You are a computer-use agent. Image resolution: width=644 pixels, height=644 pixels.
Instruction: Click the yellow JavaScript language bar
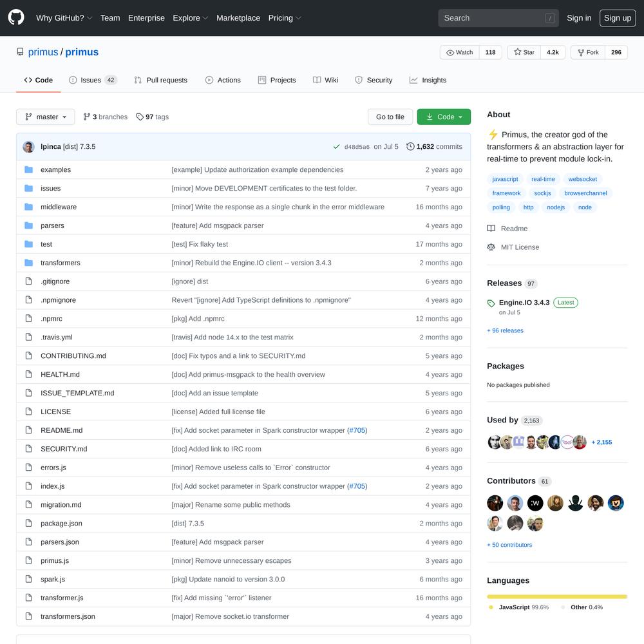coord(556,596)
